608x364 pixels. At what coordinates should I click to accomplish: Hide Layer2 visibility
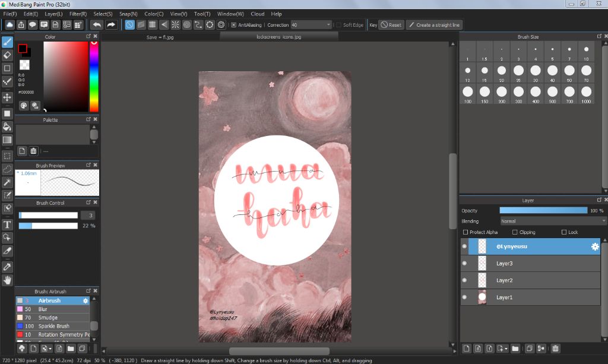tap(464, 280)
